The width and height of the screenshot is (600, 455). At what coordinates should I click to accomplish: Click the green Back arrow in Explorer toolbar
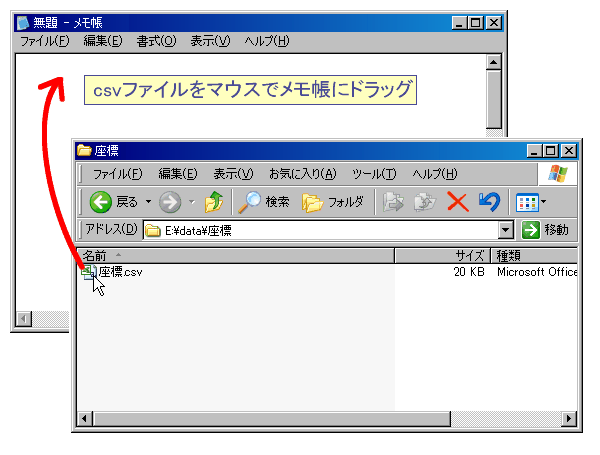pyautogui.click(x=101, y=202)
